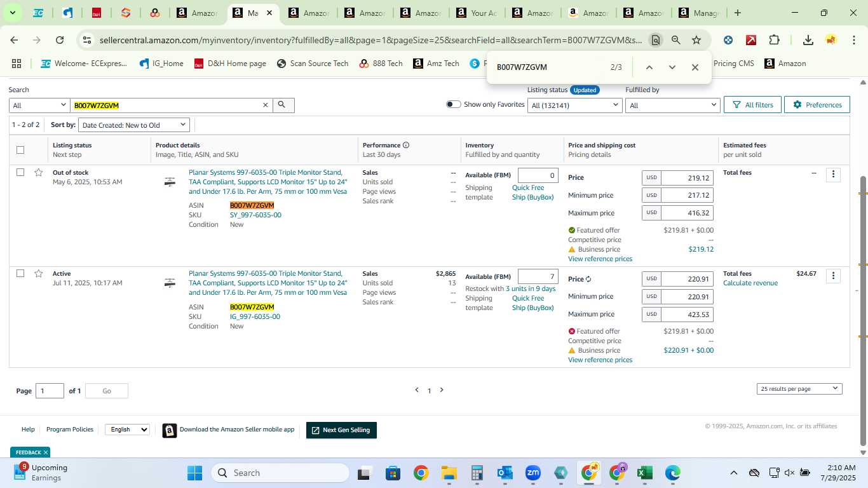Open Microsoft Edge from the taskbar
Viewport: 868px width, 488px height.
pos(672,473)
